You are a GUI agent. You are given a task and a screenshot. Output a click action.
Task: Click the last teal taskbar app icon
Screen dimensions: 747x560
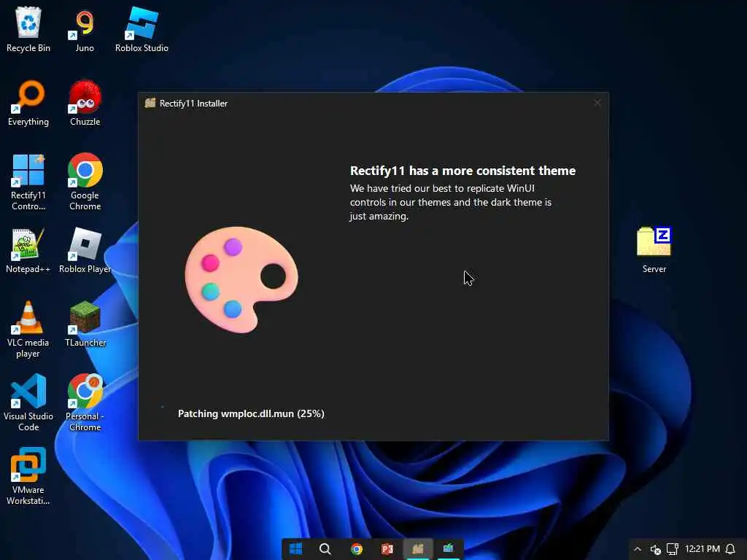[x=449, y=549]
